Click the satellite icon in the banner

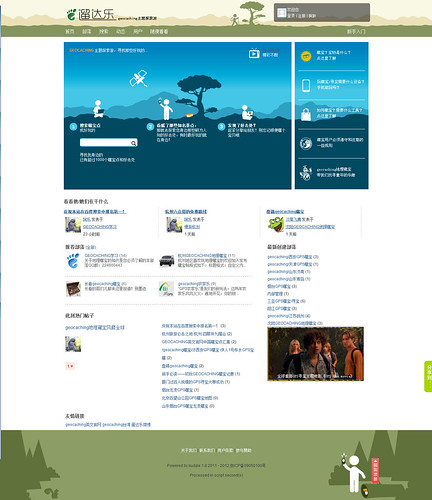point(139,79)
